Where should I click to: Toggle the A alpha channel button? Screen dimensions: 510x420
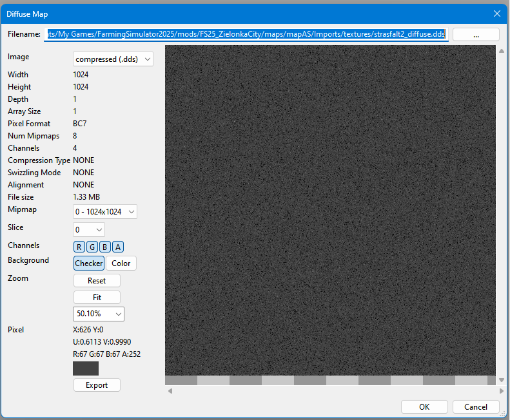(x=118, y=247)
